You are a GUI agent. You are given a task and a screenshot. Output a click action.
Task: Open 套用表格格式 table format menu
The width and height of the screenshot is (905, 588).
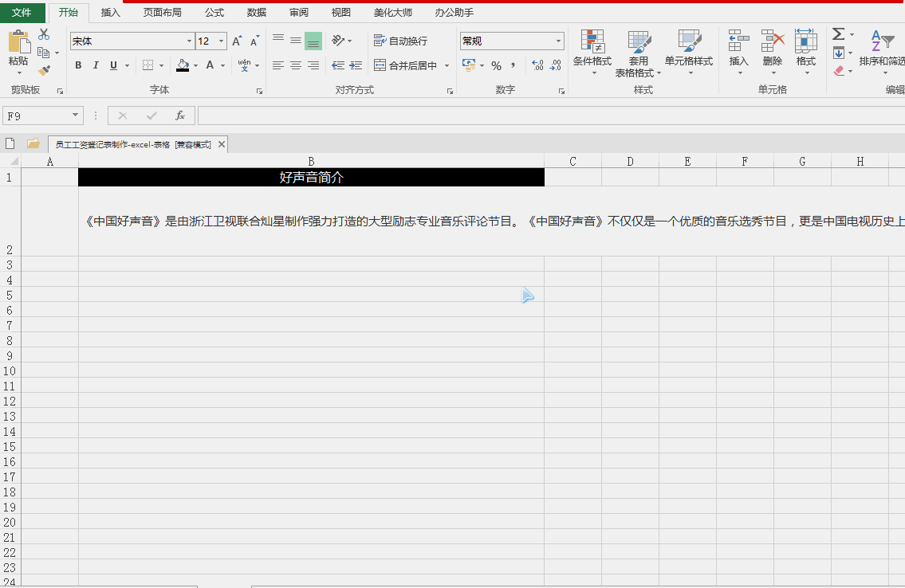[x=639, y=53]
